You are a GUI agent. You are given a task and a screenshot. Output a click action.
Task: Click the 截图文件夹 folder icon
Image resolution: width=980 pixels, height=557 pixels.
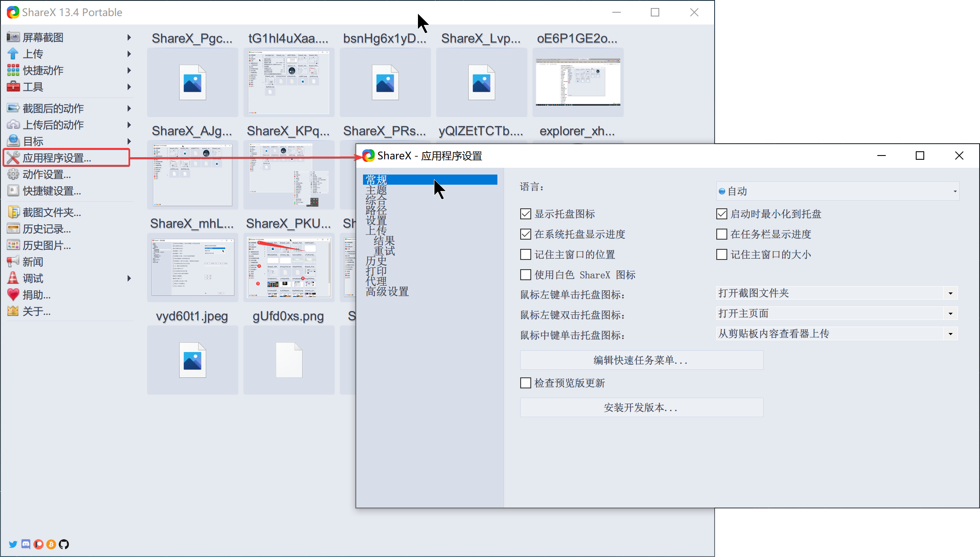coord(13,212)
